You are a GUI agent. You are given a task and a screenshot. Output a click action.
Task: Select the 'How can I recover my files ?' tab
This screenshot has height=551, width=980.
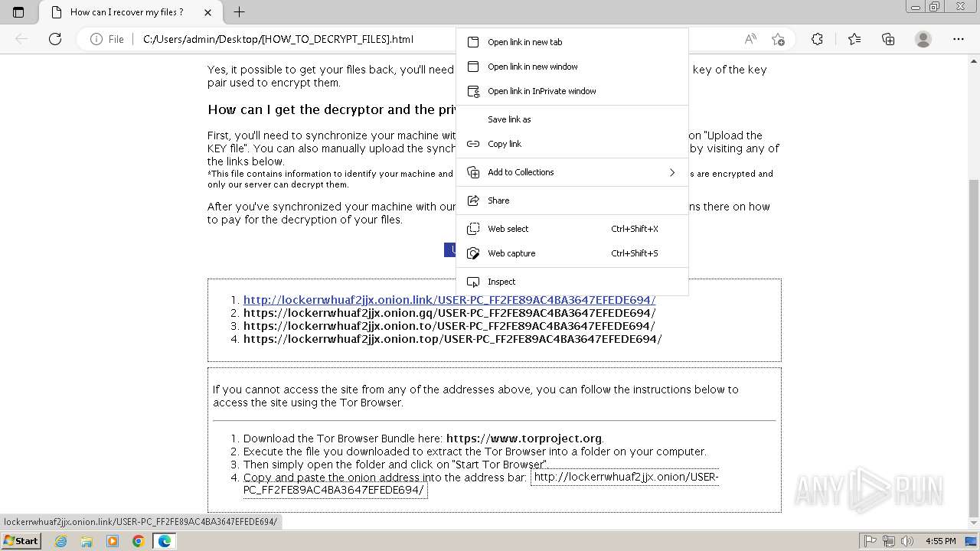pos(130,12)
